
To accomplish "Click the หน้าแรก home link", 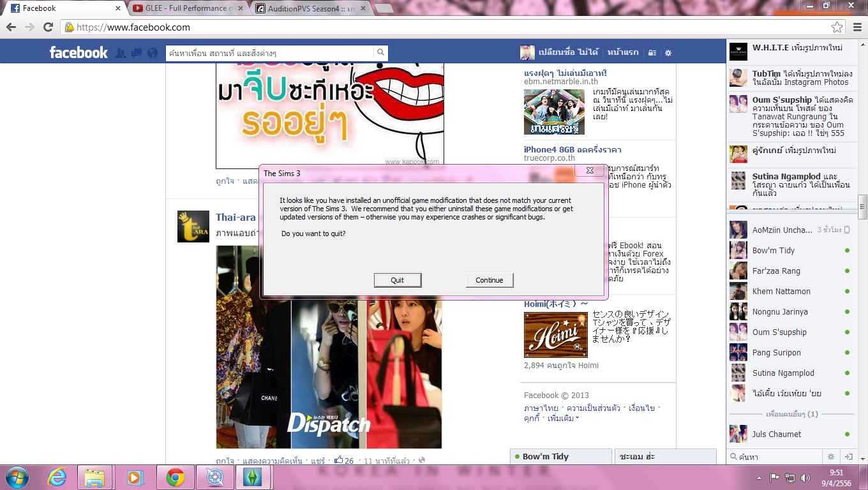I will pos(623,52).
